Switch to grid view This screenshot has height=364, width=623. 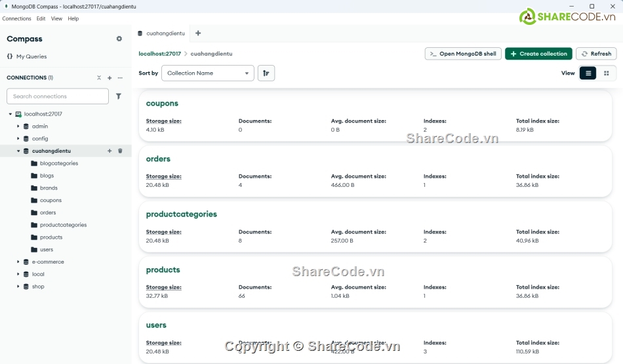click(607, 73)
